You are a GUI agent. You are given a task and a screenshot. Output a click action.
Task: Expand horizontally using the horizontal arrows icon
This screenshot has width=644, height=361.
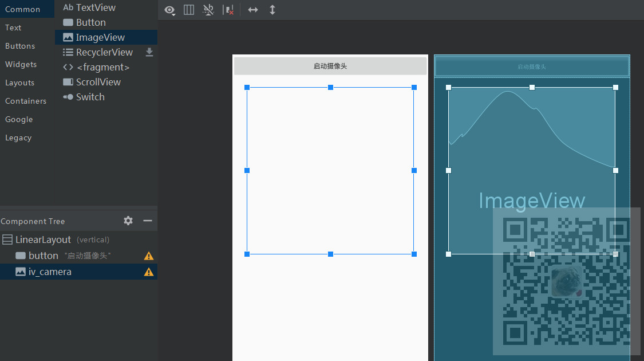coord(253,10)
